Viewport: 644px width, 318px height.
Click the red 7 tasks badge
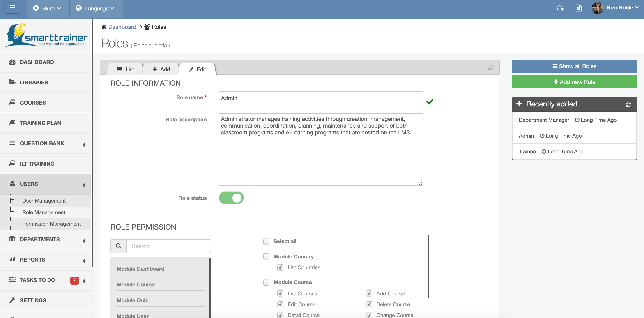pyautogui.click(x=74, y=280)
